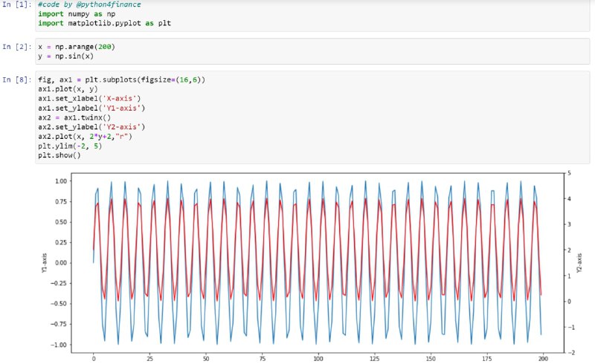Screen dimensions: 595x364
Task: Click the left y-axis tick 0.50
Action: coord(61,222)
